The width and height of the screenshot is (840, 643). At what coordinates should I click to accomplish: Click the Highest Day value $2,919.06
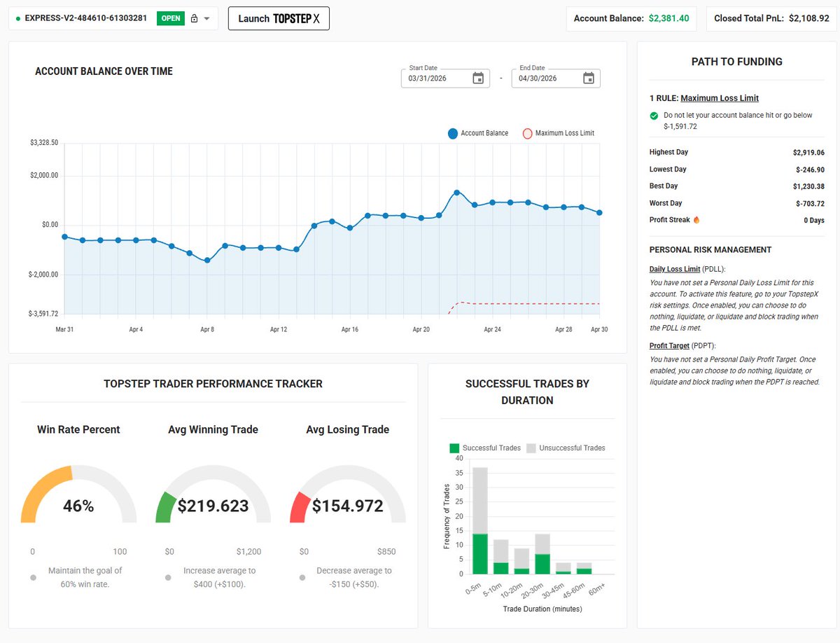(x=808, y=152)
